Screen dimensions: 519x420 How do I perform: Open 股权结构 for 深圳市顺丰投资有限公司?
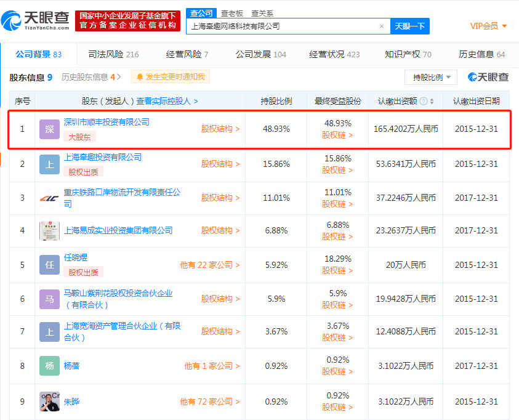tap(220, 129)
